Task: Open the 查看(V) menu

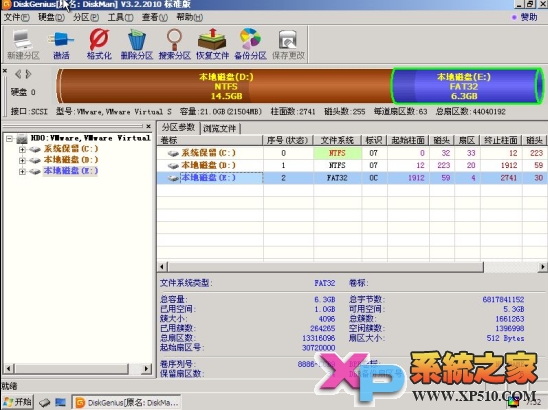Action: pyautogui.click(x=154, y=17)
